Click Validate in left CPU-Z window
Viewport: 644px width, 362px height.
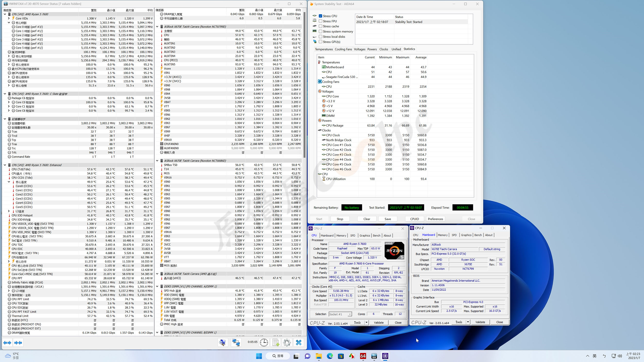click(x=379, y=323)
